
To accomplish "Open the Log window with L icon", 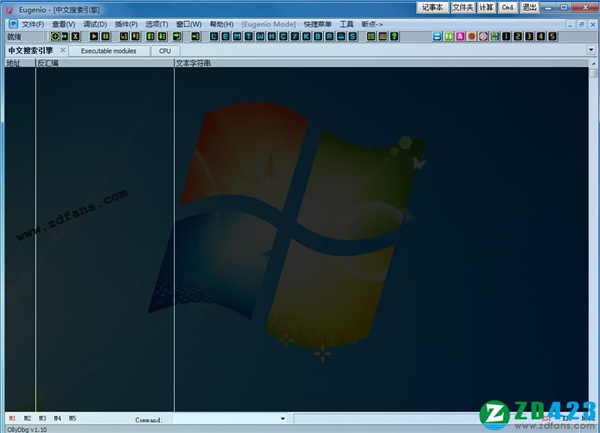I will tap(214, 36).
